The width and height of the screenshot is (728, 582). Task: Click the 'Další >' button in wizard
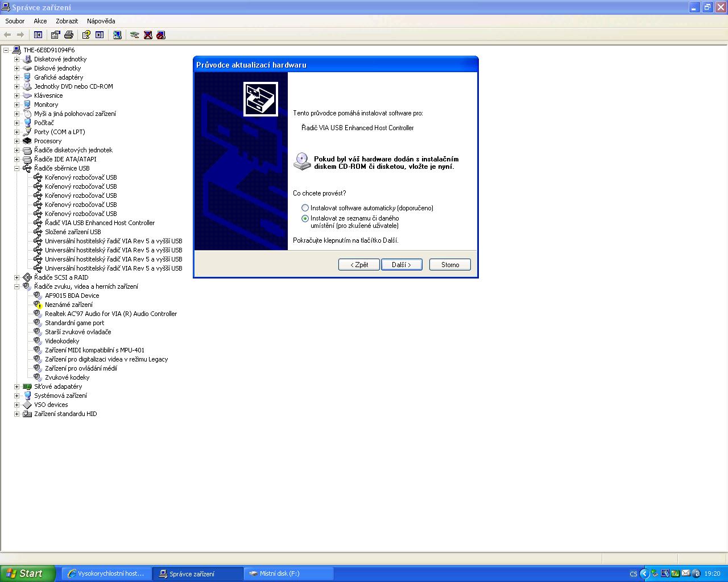[402, 265]
